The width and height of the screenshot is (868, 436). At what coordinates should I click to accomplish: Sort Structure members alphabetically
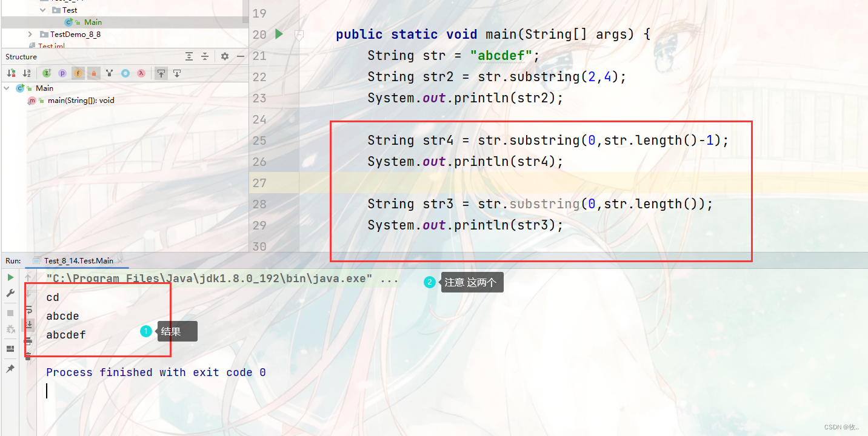coord(27,73)
